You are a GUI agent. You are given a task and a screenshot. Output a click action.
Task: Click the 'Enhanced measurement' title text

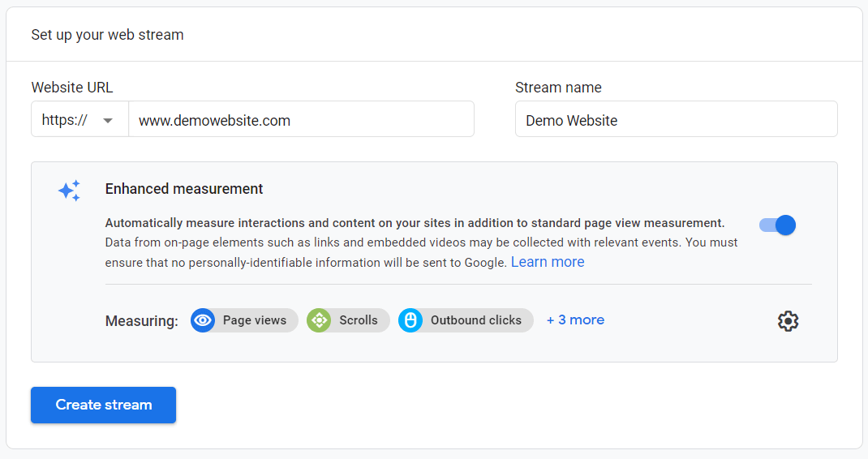(x=184, y=189)
